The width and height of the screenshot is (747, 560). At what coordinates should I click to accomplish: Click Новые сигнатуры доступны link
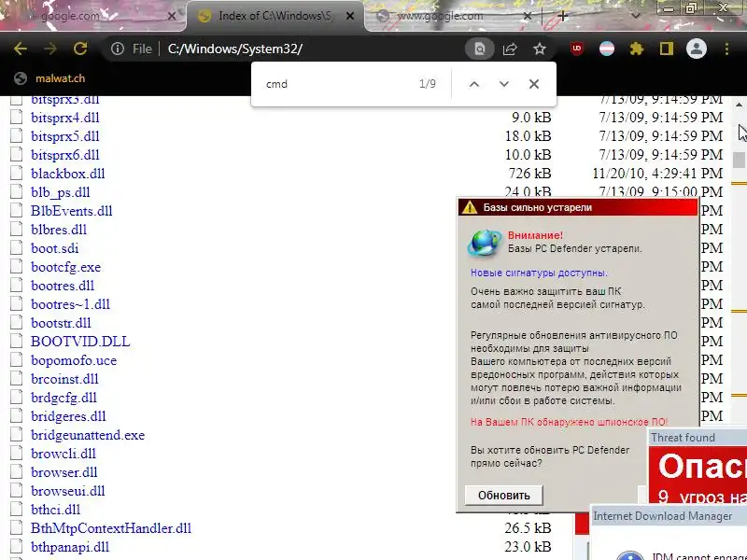click(539, 273)
